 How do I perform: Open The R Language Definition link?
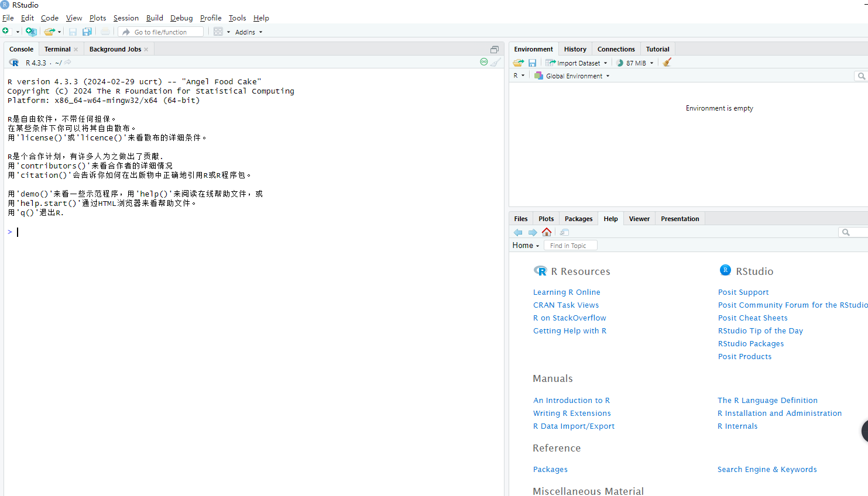click(767, 401)
